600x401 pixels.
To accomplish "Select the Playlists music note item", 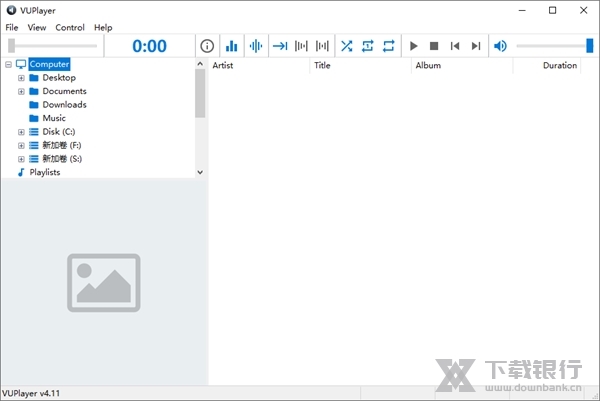I will 44,172.
